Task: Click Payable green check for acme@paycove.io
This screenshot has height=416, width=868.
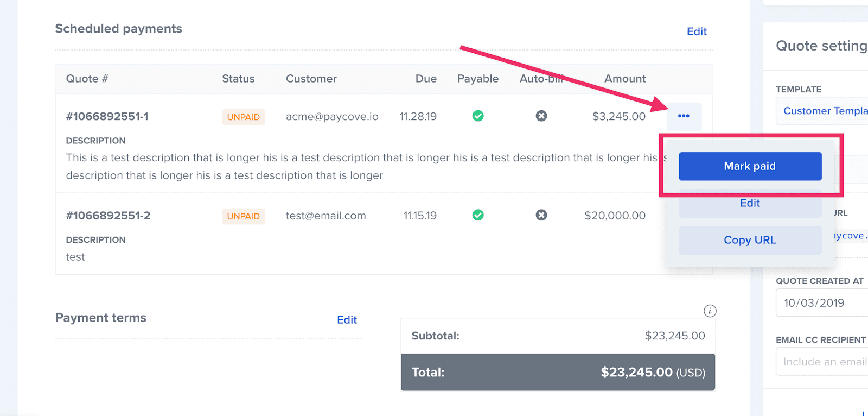Action: [478, 116]
